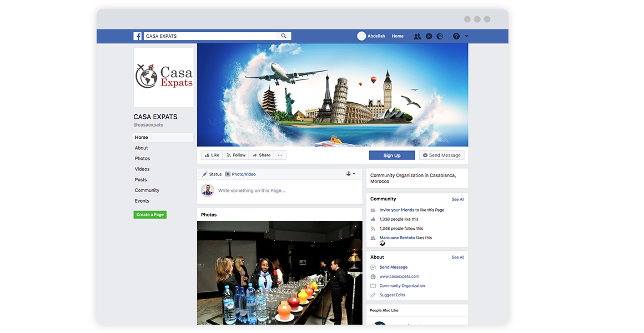Click the search magnifier icon
Image resolution: width=644 pixels, height=333 pixels.
pyautogui.click(x=284, y=36)
